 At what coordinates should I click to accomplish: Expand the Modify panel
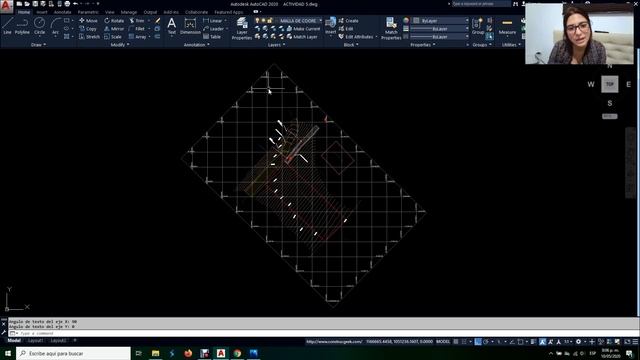(x=120, y=44)
